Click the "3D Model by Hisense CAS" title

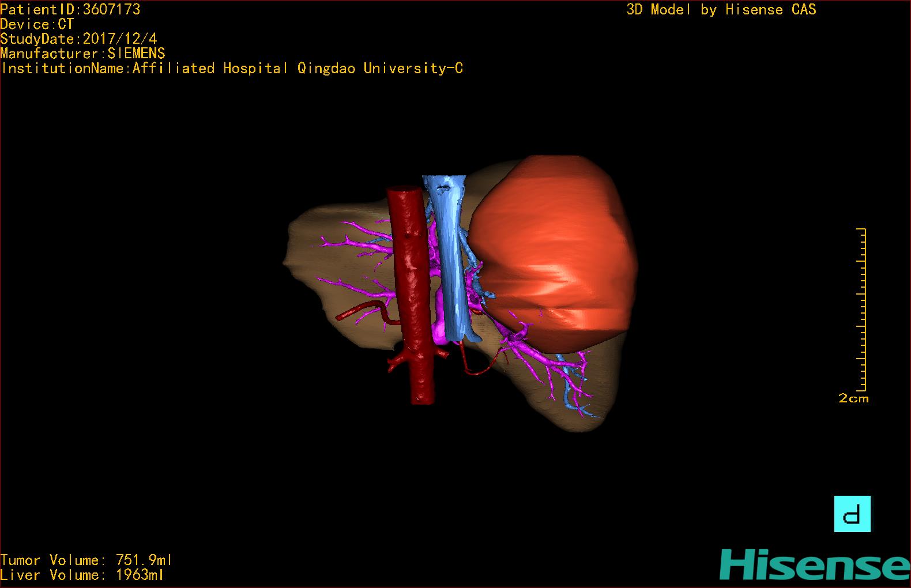721,10
